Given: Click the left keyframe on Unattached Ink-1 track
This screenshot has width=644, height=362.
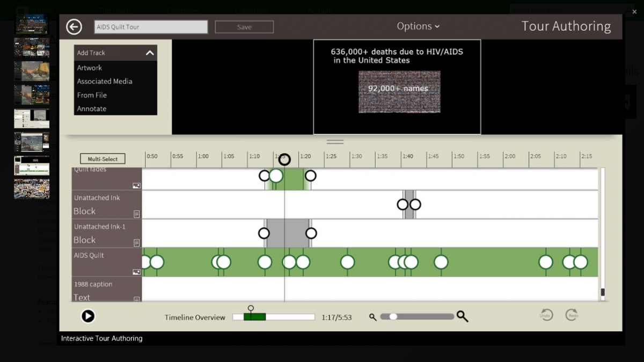Looking at the screenshot, I should click(x=264, y=233).
